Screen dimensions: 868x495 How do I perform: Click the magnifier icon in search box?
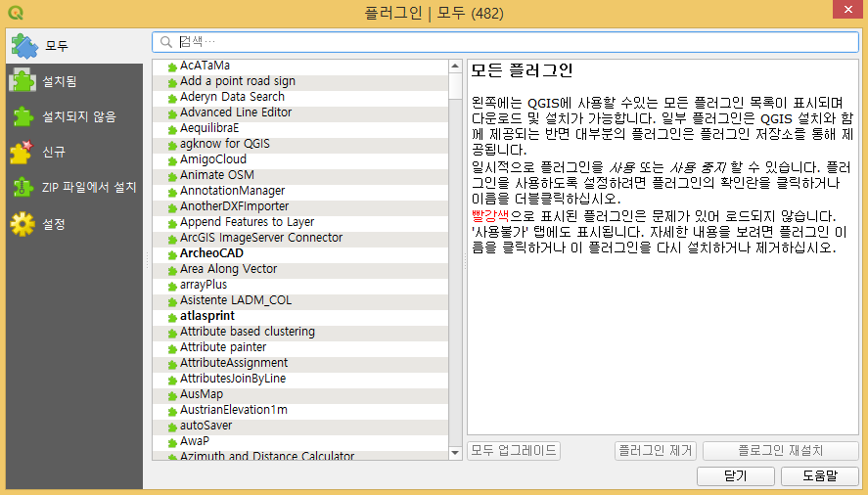pos(166,42)
